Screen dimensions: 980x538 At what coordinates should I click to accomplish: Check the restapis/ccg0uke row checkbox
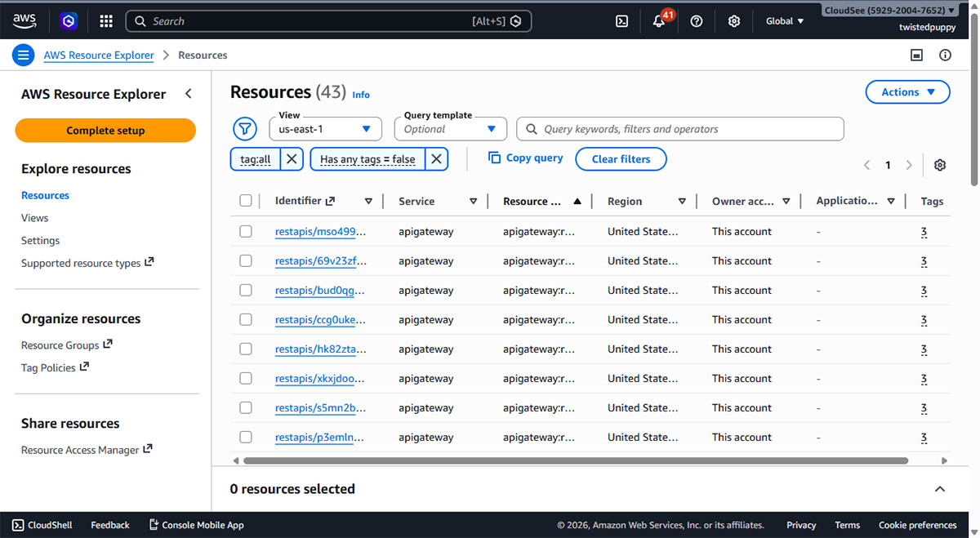tap(246, 320)
